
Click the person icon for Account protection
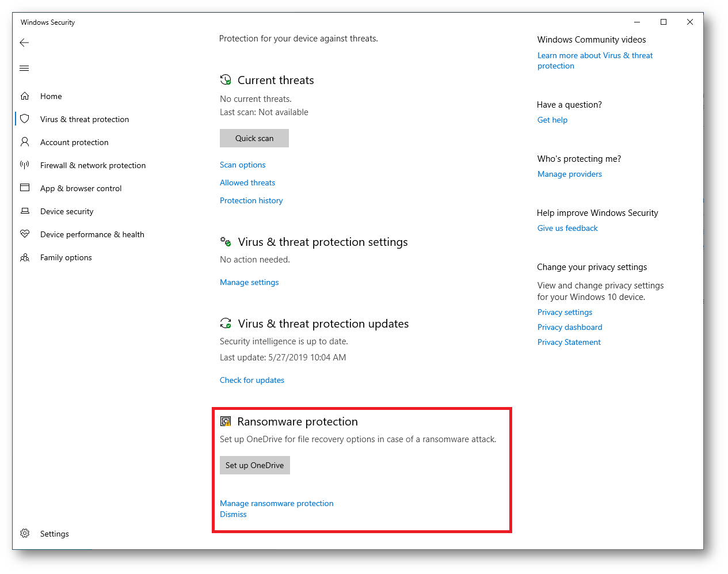pyautogui.click(x=25, y=142)
